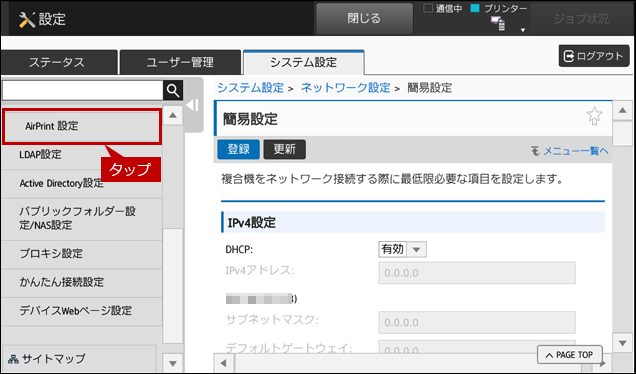The image size is (636, 374).
Task: Click the ログアウト logout button
Action: coord(594,56)
